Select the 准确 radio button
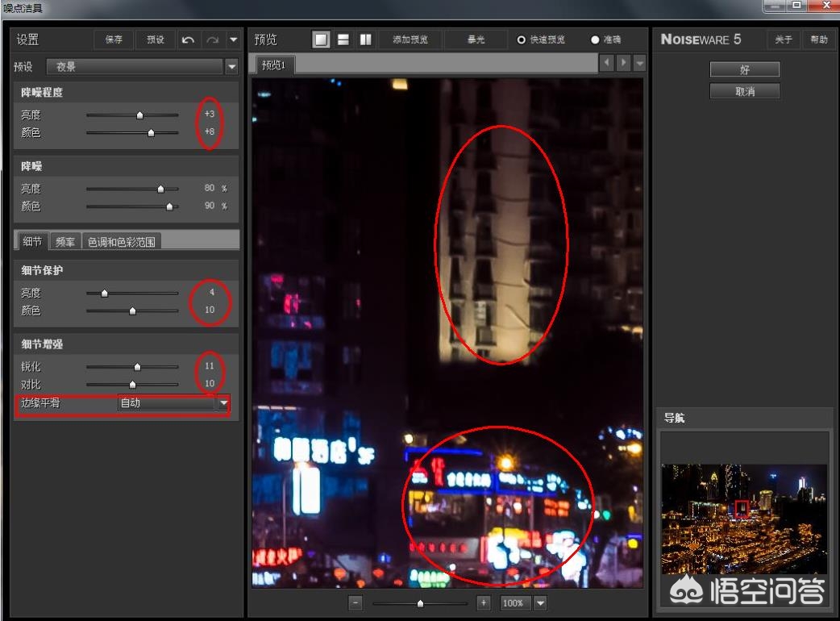Screen dimensions: 840x621 tap(595, 39)
